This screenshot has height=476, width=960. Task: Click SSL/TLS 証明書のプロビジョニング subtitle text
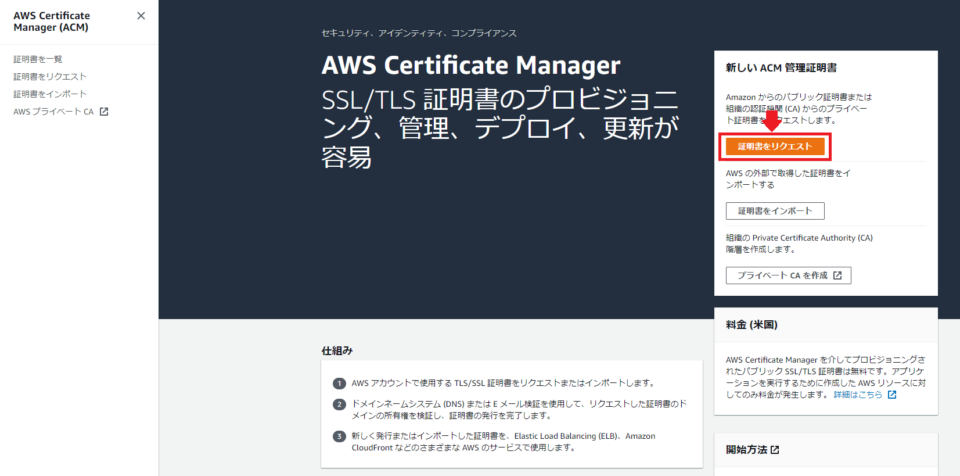tap(500, 130)
